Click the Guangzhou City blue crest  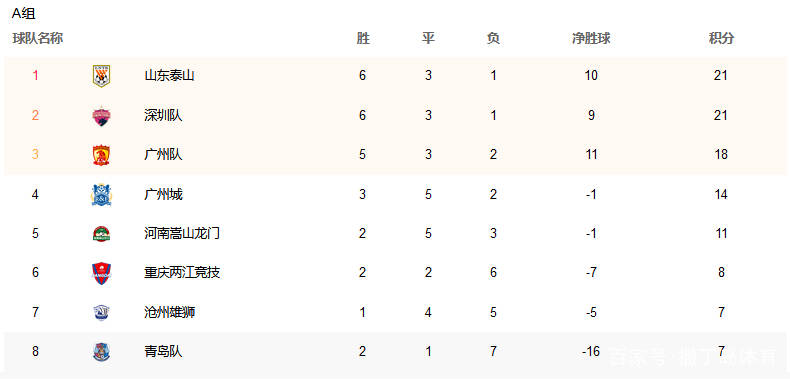101,195
